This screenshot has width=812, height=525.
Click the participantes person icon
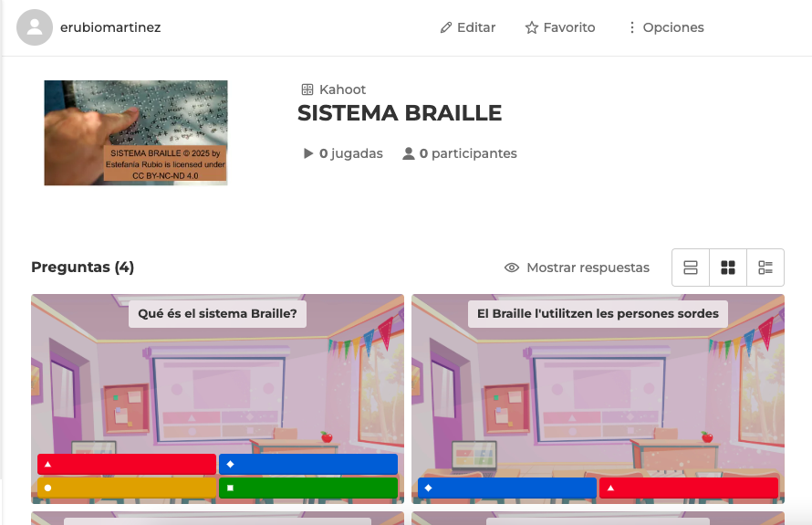coord(409,153)
